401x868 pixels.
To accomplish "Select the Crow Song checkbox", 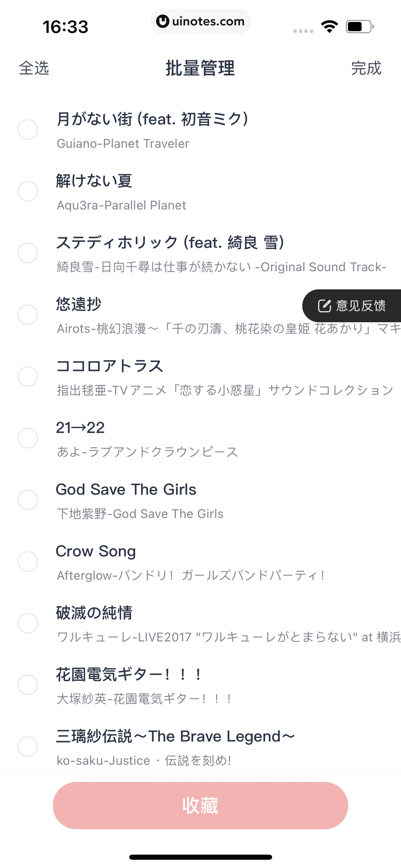I will click(x=28, y=562).
